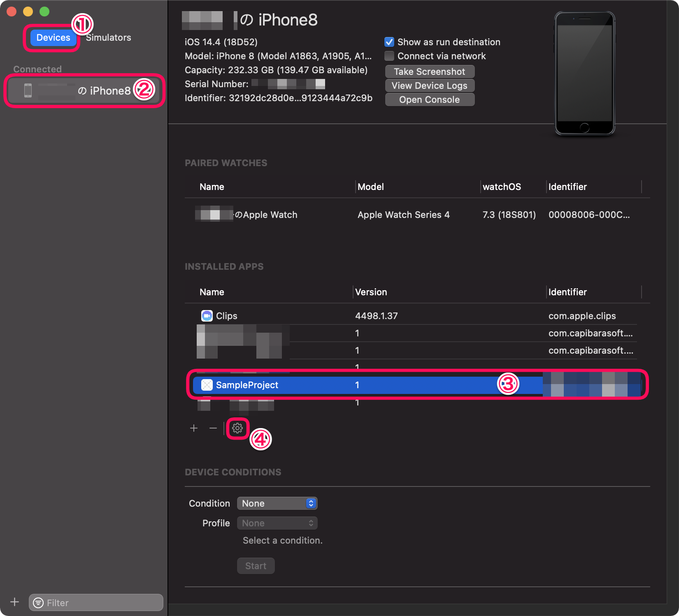The width and height of the screenshot is (679, 616).
Task: Click the Start condition button
Action: [x=256, y=566]
